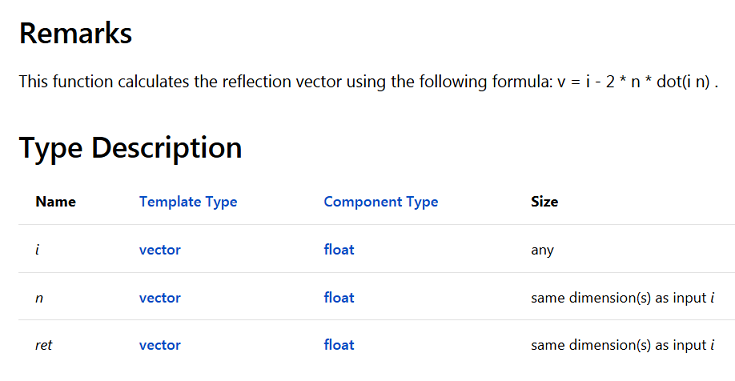The image size is (735, 381).
Task: Select the ret name cell
Action: coord(44,345)
